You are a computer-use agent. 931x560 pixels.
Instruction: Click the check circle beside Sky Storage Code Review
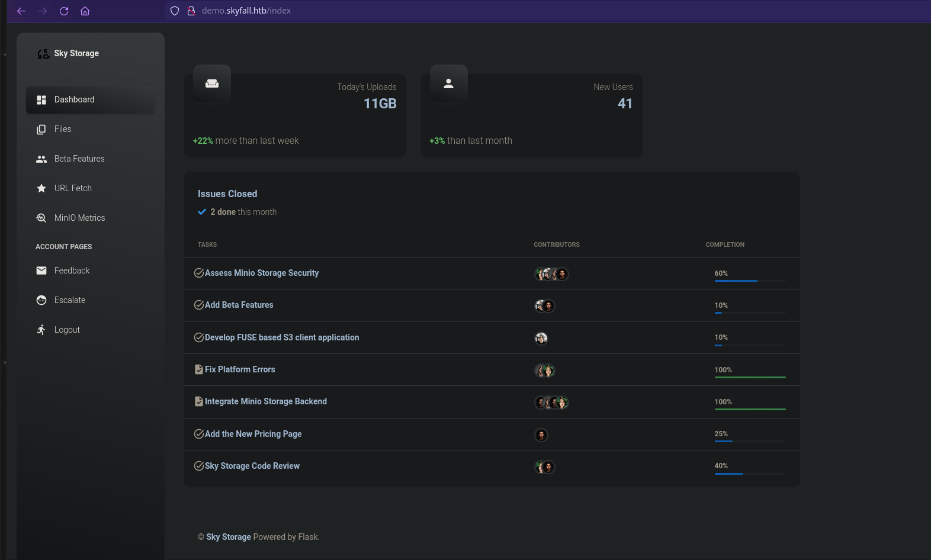[x=199, y=466]
